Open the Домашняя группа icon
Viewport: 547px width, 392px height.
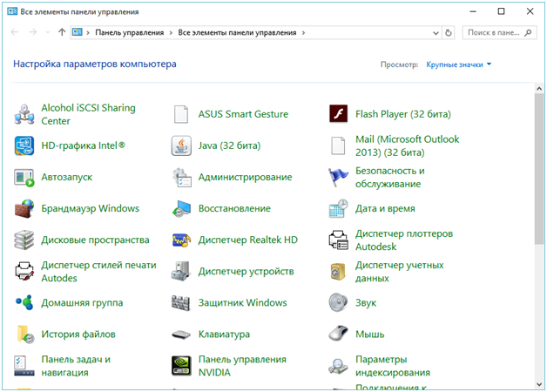tap(24, 303)
